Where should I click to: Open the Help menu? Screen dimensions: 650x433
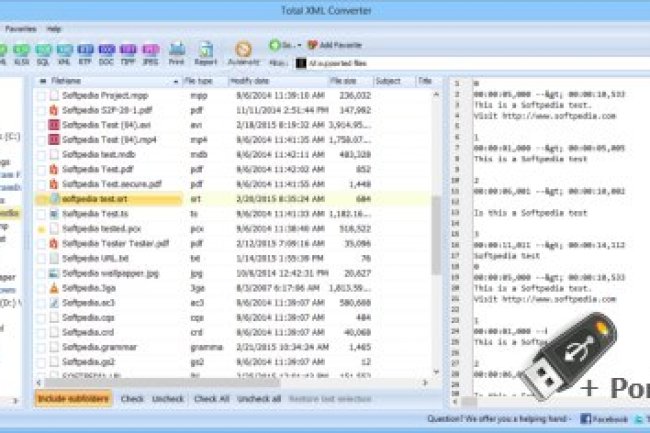point(54,29)
